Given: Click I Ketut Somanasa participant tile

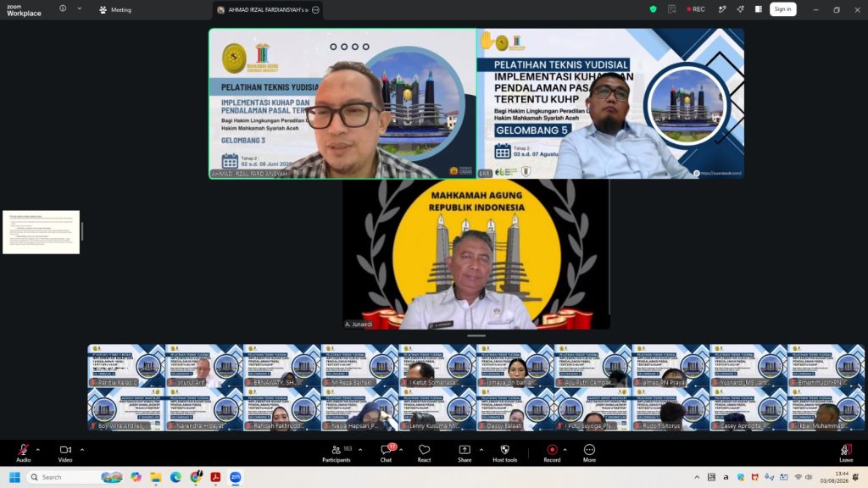Looking at the screenshot, I should click(437, 366).
